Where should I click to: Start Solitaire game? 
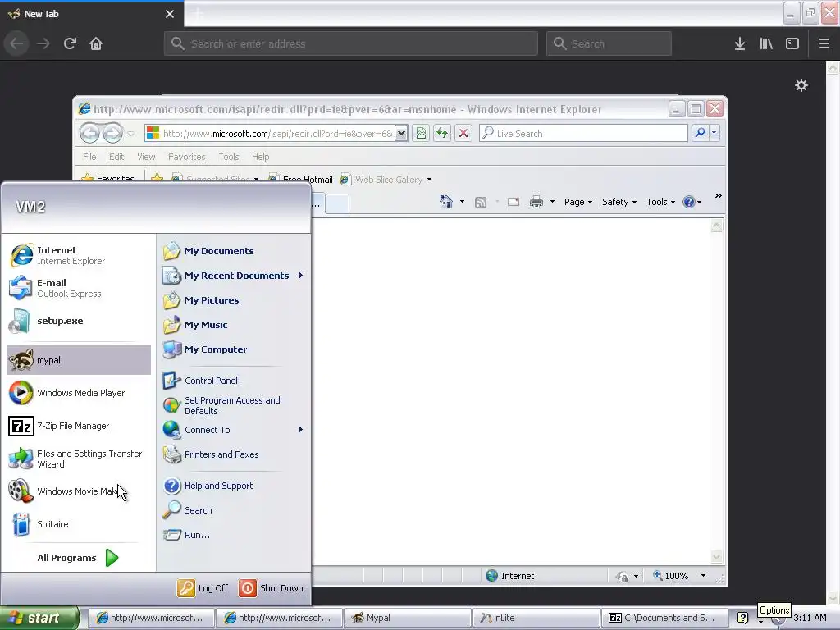(79, 524)
